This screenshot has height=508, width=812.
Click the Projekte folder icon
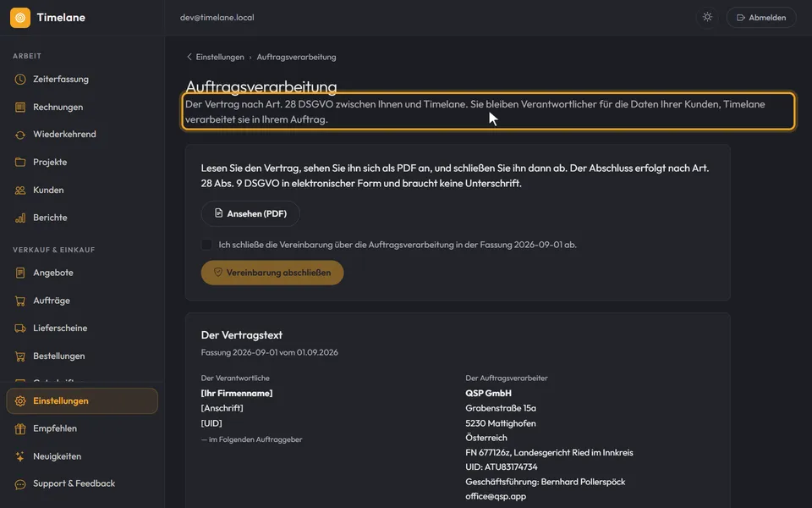20,163
